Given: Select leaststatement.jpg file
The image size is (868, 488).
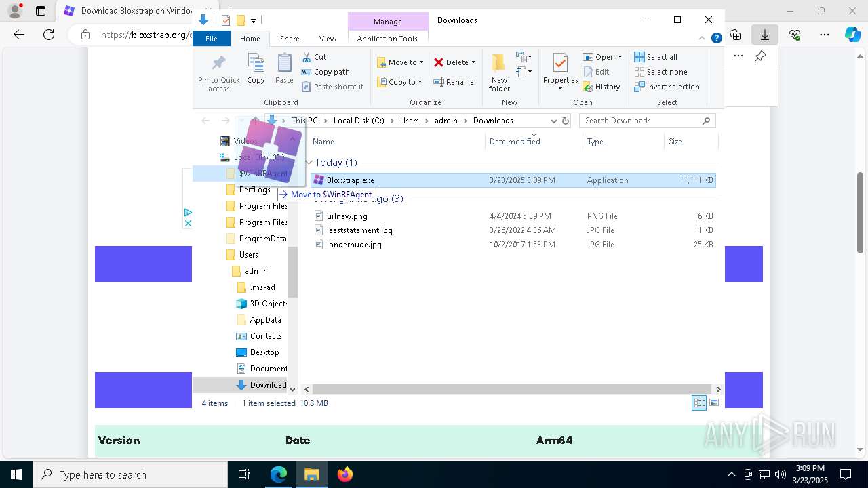Looking at the screenshot, I should coord(513,230).
